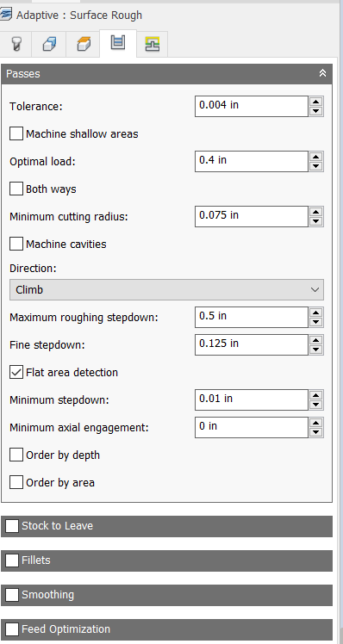
Task: Enable Order by depth
Action: pyautogui.click(x=16, y=455)
